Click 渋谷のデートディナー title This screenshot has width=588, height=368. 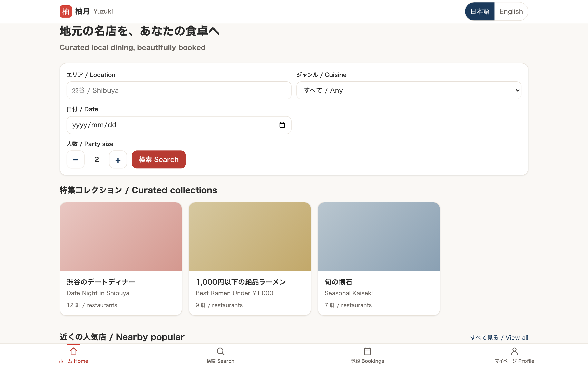tap(101, 282)
